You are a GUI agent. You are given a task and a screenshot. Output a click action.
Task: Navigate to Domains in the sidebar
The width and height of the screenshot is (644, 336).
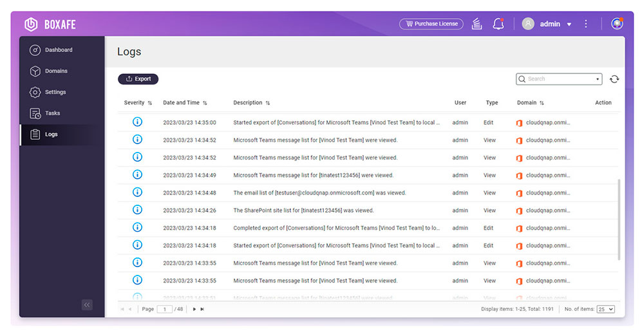click(x=56, y=71)
